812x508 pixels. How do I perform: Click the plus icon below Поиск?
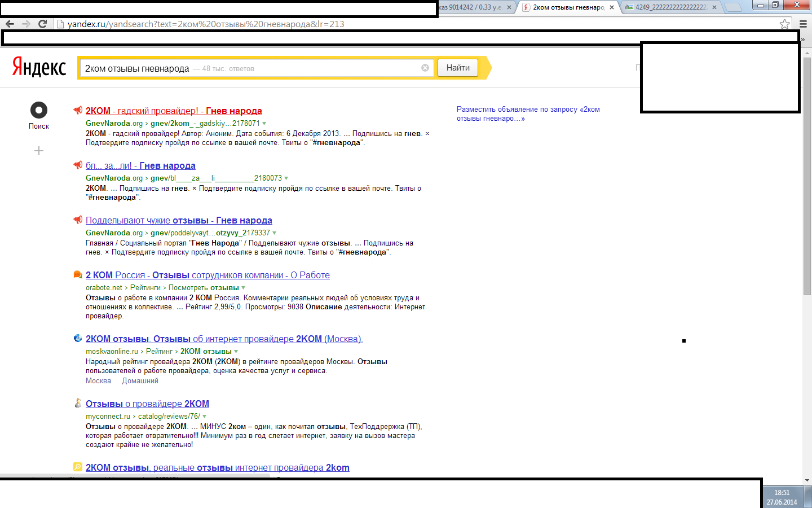pos(39,151)
